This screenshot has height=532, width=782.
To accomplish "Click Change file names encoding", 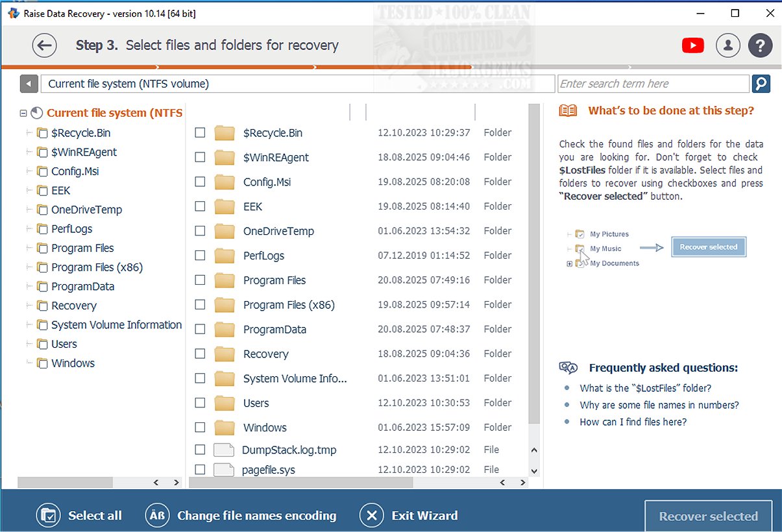I will tap(257, 516).
